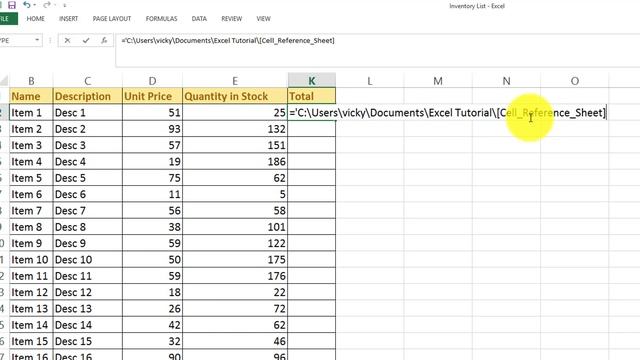Select the 'Item 4' cell
The image size is (640, 360).
31,162
